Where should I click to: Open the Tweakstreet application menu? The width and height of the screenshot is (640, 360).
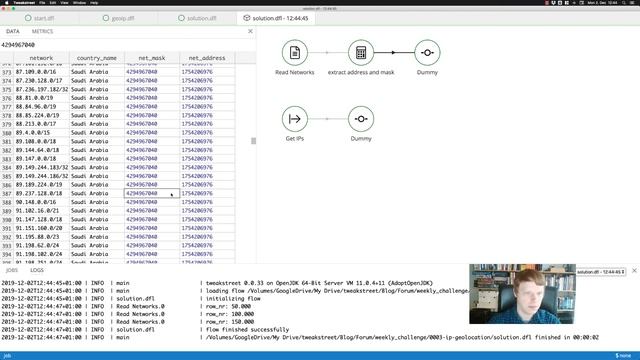pyautogui.click(x=24, y=2)
